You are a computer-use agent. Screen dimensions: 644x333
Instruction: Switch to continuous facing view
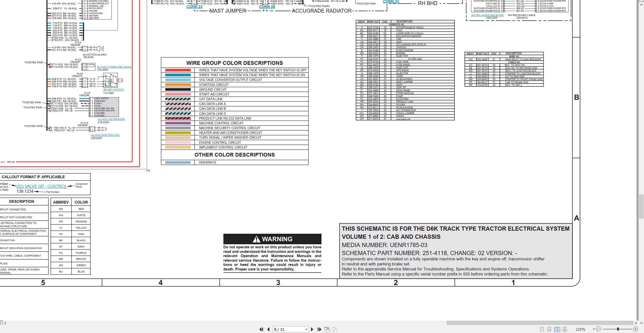pyautogui.click(x=565, y=329)
